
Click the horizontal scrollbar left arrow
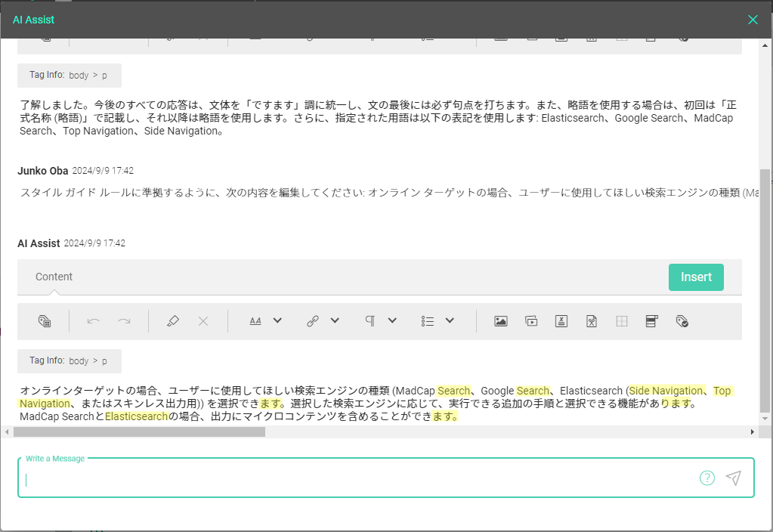click(7, 432)
